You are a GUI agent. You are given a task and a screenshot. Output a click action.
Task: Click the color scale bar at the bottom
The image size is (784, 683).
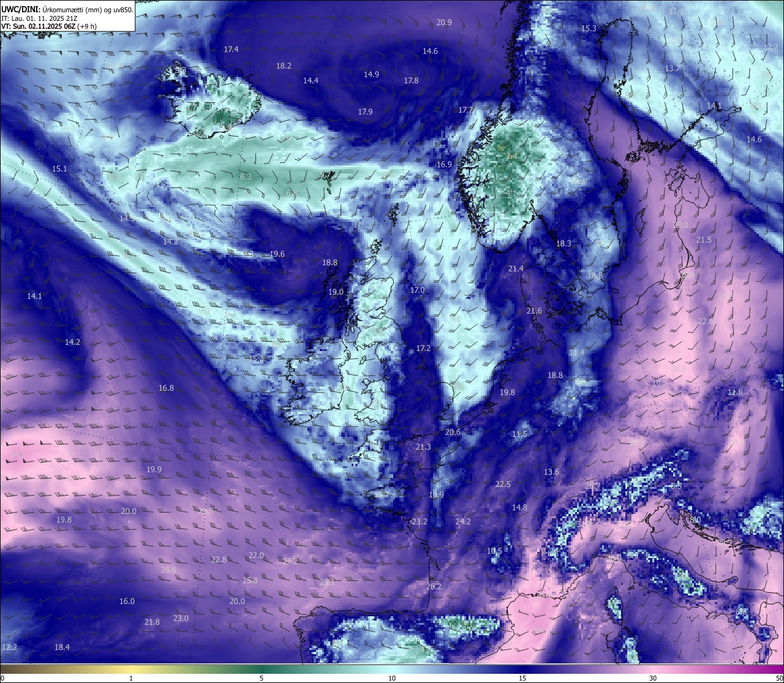[392, 668]
